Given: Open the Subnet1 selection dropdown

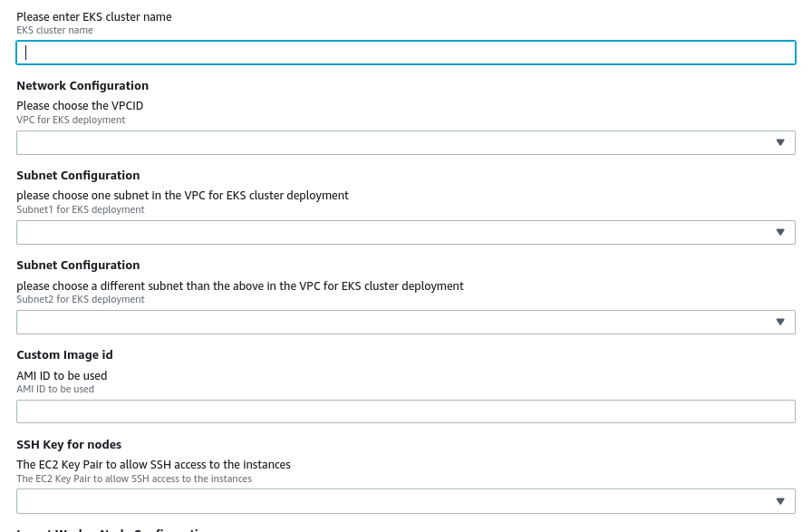Looking at the screenshot, I should (405, 232).
